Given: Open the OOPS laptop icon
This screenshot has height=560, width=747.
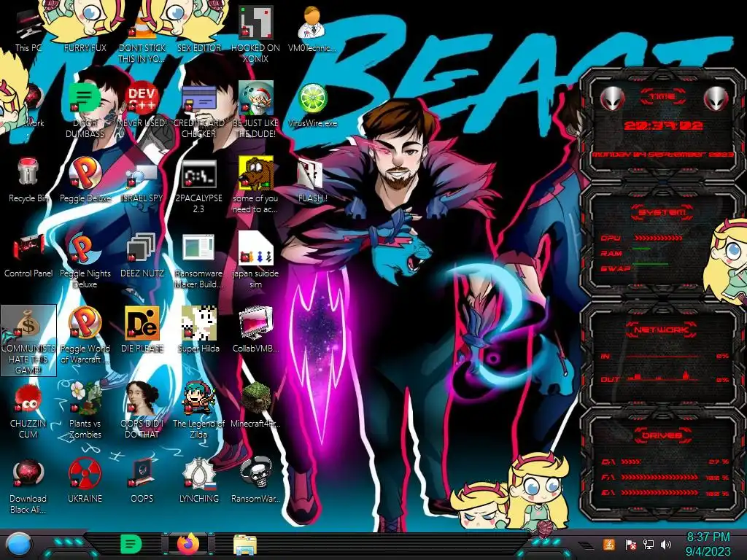Looking at the screenshot, I should click(142, 480).
